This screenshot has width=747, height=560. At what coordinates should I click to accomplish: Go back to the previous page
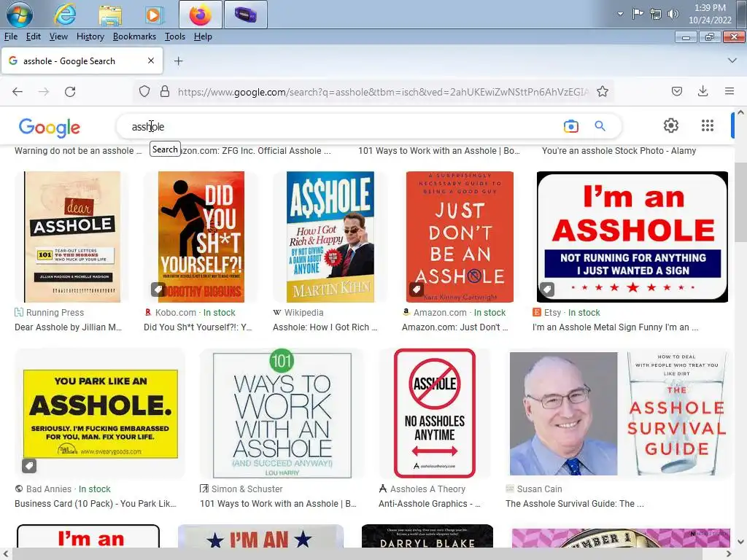18,91
